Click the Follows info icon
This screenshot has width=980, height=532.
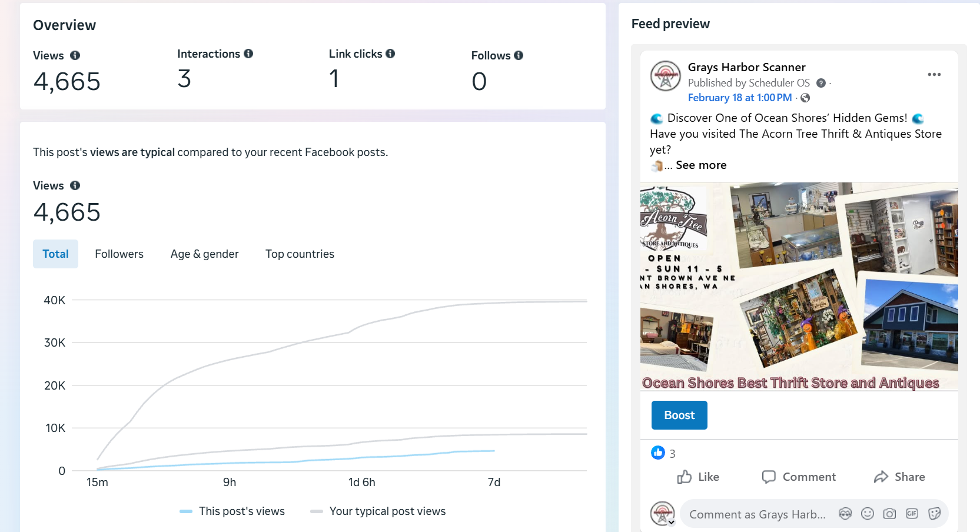(519, 55)
